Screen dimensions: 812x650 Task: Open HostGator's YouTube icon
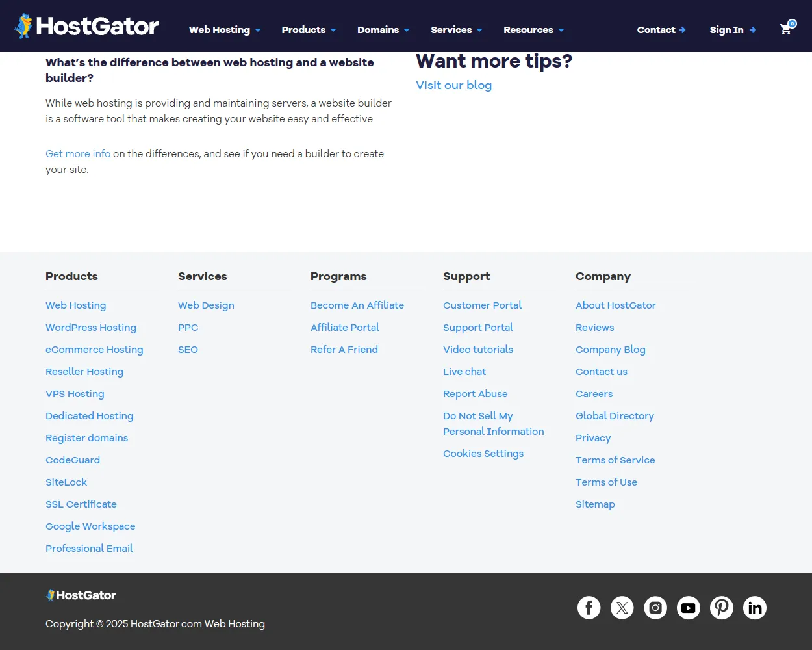(689, 608)
